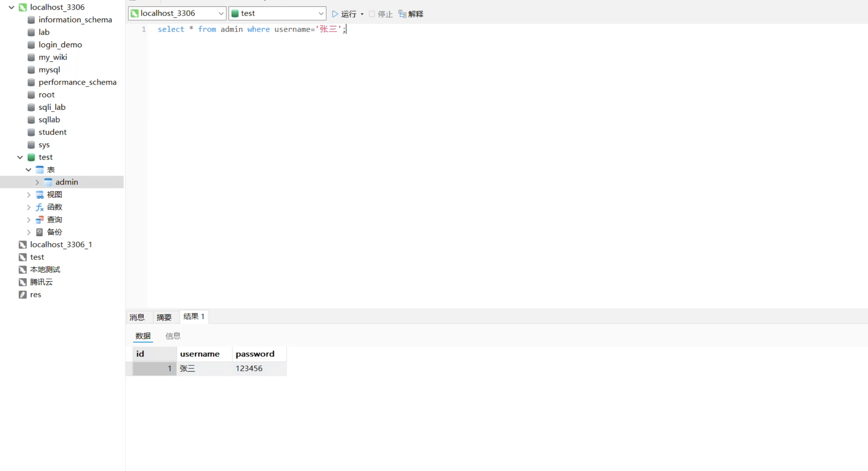The width and height of the screenshot is (868, 471).
Task: Click the Run (运行) play icon
Action: (335, 14)
